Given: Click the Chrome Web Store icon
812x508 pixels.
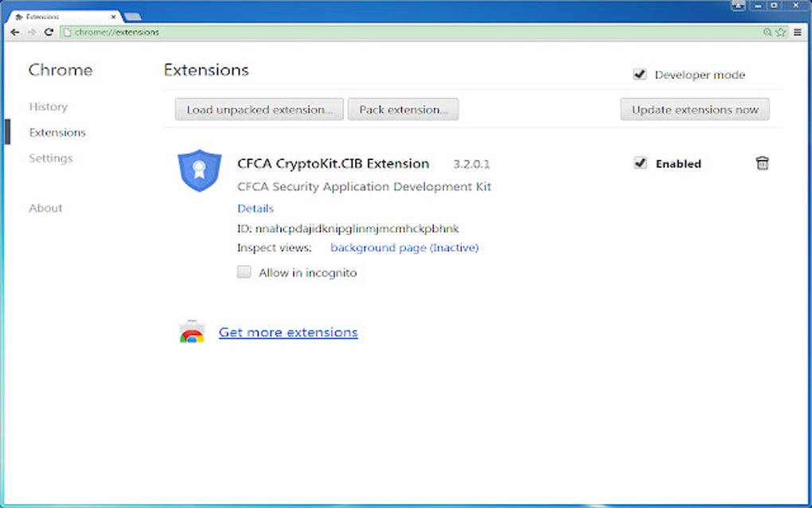Looking at the screenshot, I should 191,331.
